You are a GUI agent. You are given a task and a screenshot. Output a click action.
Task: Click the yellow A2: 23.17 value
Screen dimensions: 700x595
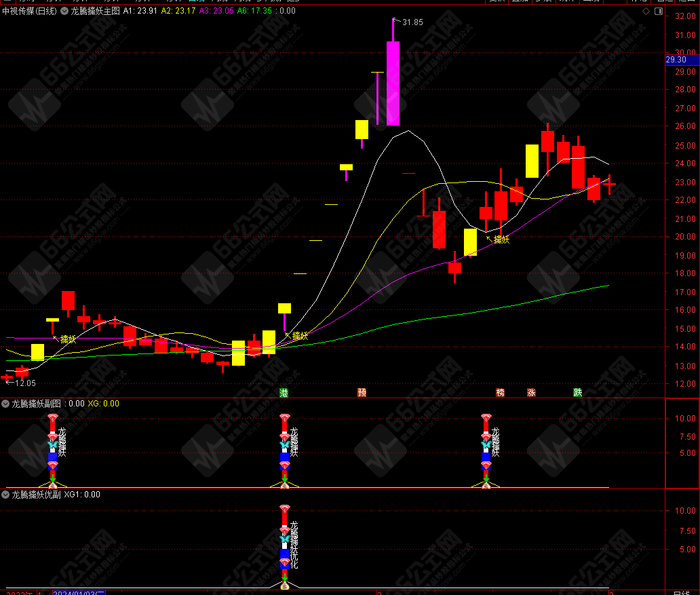point(178,11)
